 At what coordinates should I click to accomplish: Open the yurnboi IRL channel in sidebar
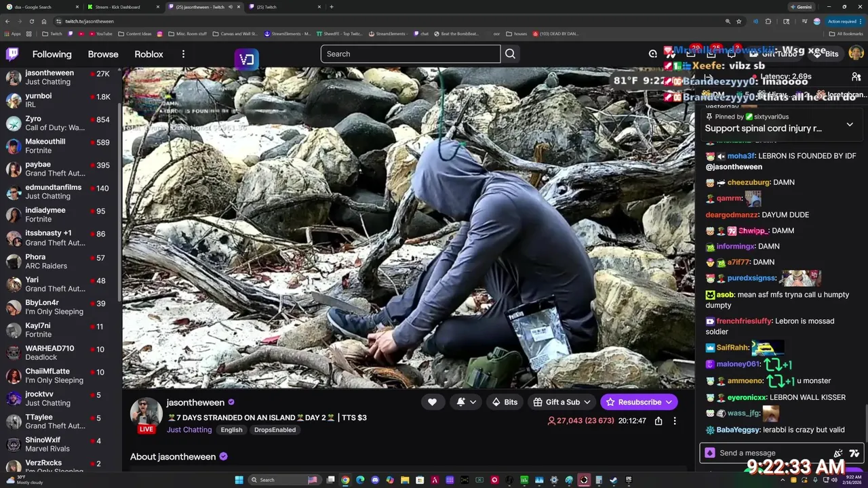[60, 100]
